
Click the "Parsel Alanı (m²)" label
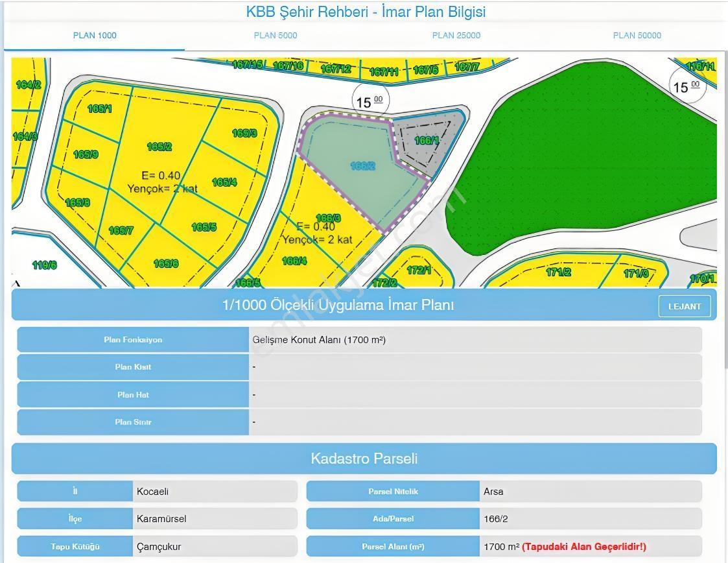[x=393, y=547]
